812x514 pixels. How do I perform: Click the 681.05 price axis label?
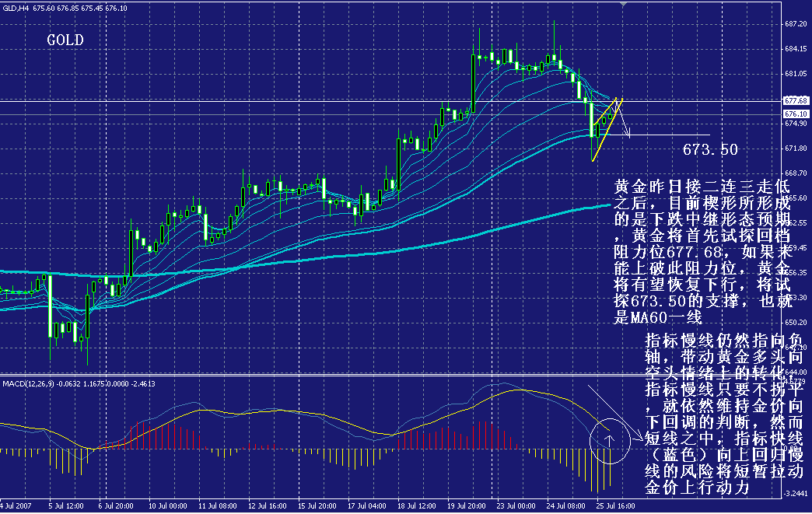796,74
